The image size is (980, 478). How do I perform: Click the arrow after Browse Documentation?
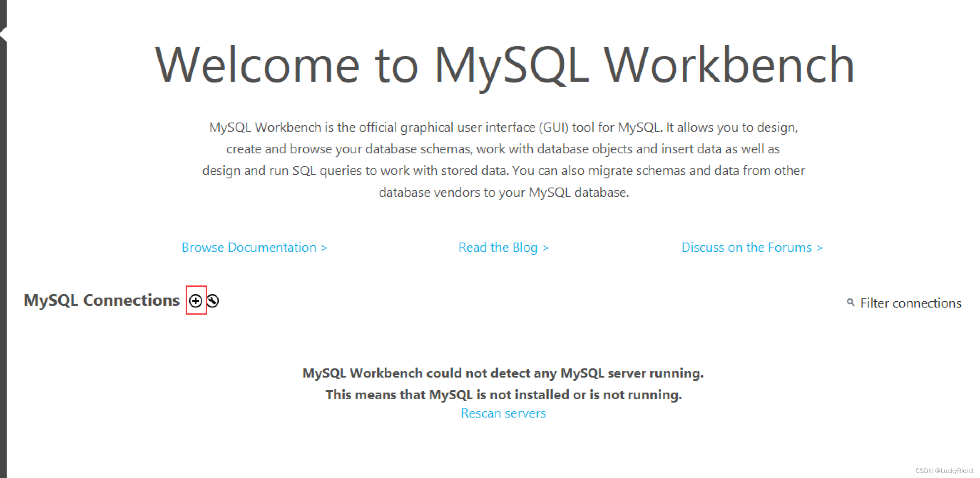pos(324,248)
